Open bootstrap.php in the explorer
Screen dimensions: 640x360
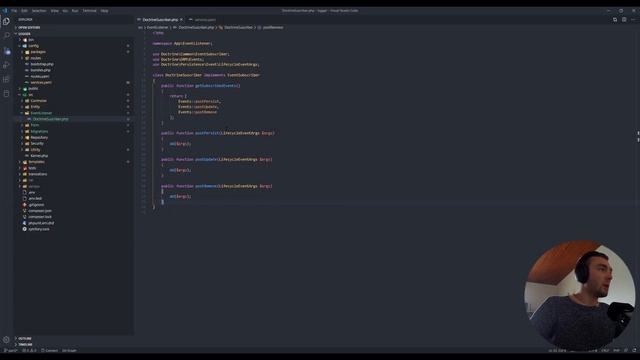[42, 64]
